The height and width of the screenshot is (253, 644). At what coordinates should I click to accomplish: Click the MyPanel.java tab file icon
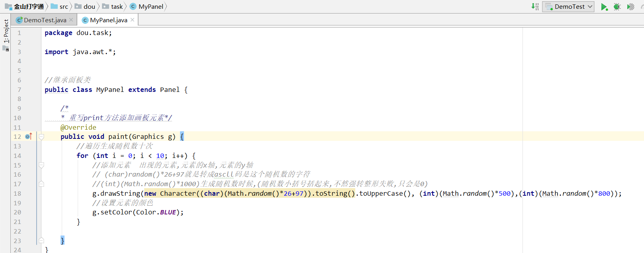(85, 20)
